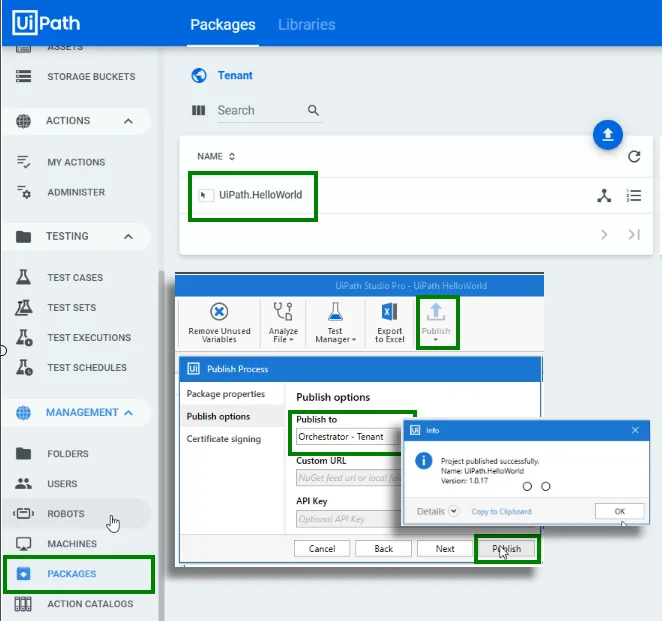Open Machines management page
662x621 pixels.
coord(72,544)
